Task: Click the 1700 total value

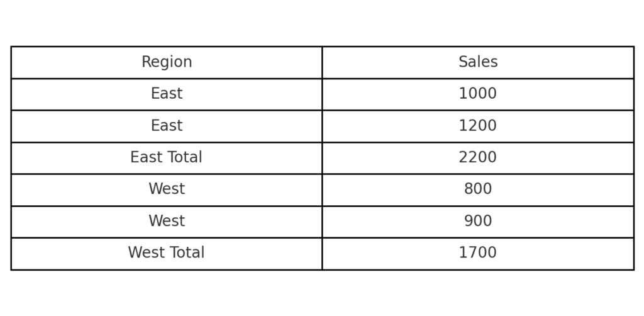Action: coord(478,253)
